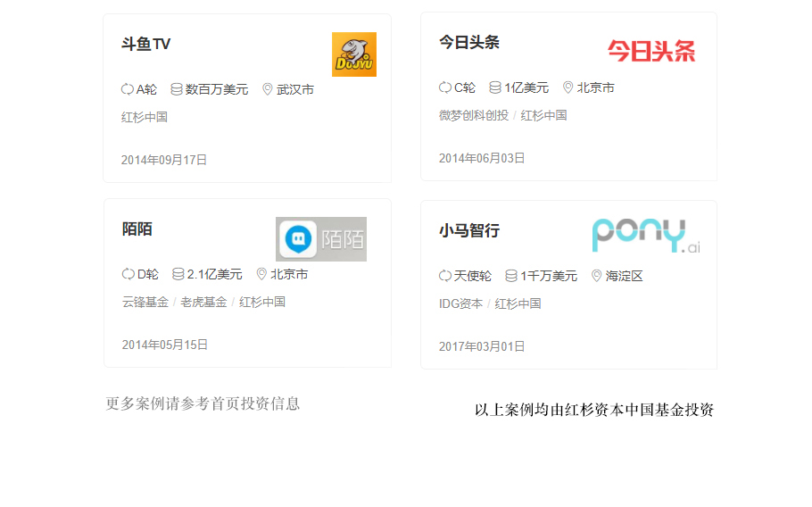
Task: Click the 天使轮 round label
Action: coord(472,276)
